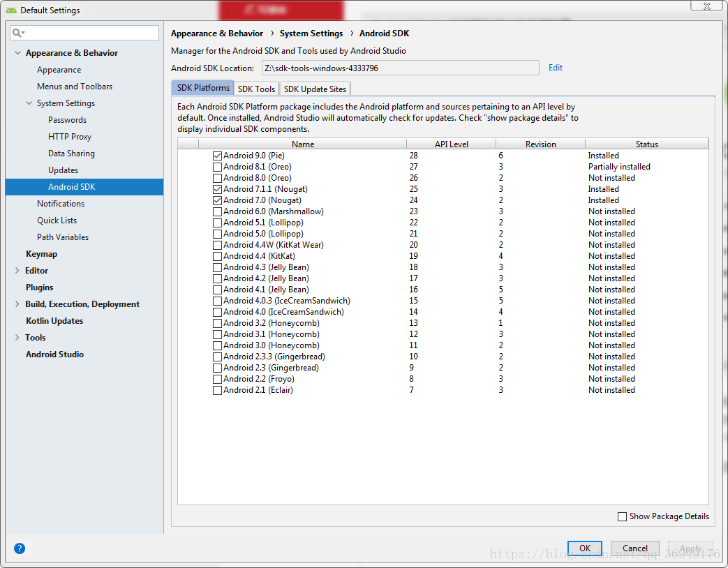Select Updates in the settings tree

pyautogui.click(x=63, y=170)
